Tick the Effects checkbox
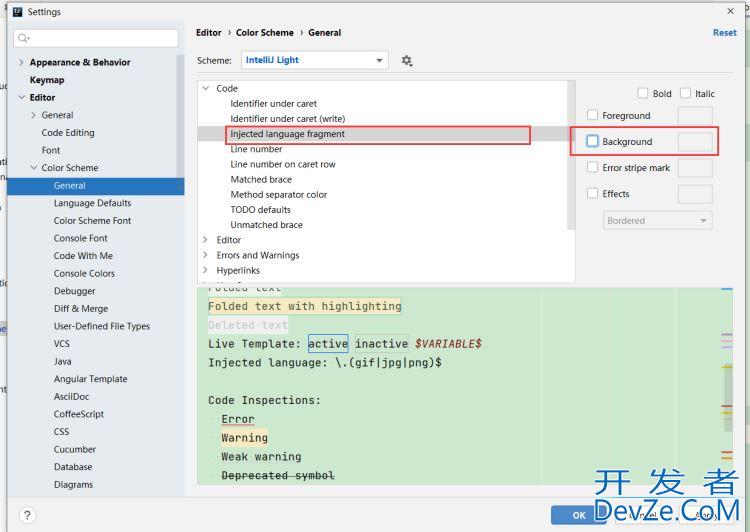This screenshot has width=750, height=532. point(592,193)
